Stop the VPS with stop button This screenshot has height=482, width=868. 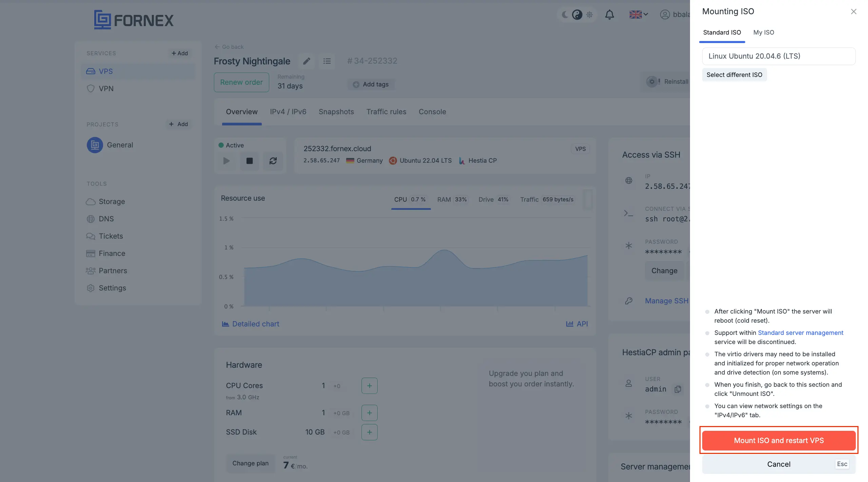click(250, 161)
